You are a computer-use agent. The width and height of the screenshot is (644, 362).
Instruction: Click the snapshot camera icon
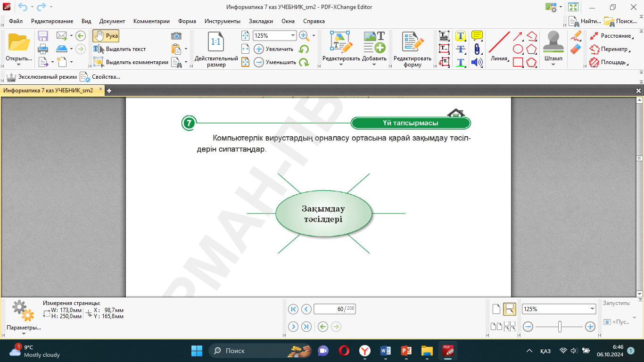point(176,36)
